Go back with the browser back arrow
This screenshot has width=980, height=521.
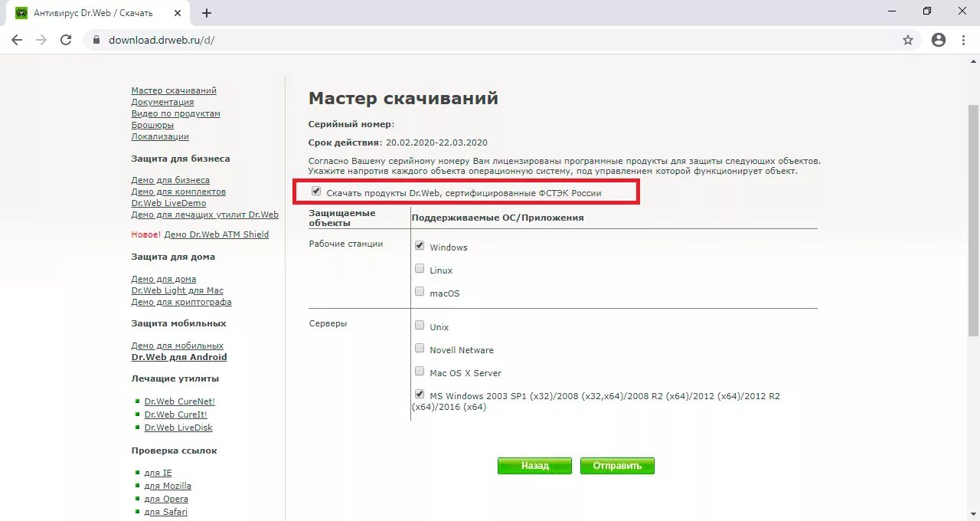click(x=17, y=40)
